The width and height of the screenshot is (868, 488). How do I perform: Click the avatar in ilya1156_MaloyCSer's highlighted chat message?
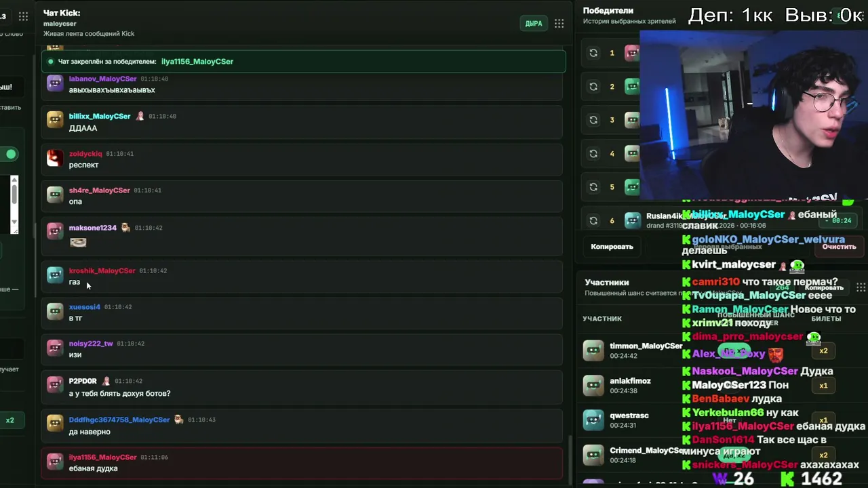pos(55,462)
